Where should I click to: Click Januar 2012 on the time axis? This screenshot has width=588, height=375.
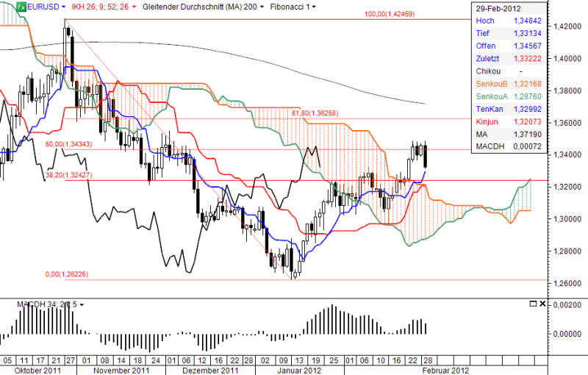pyautogui.click(x=299, y=371)
